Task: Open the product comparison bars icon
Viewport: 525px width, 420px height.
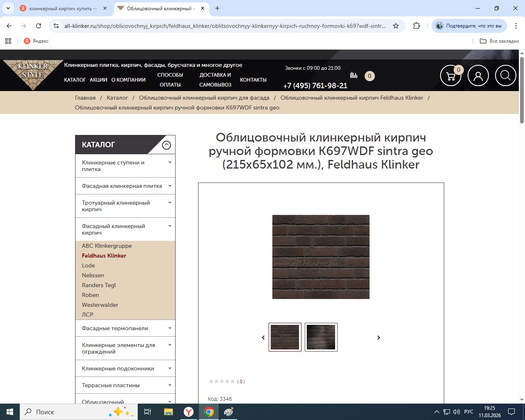Action: coord(354,75)
